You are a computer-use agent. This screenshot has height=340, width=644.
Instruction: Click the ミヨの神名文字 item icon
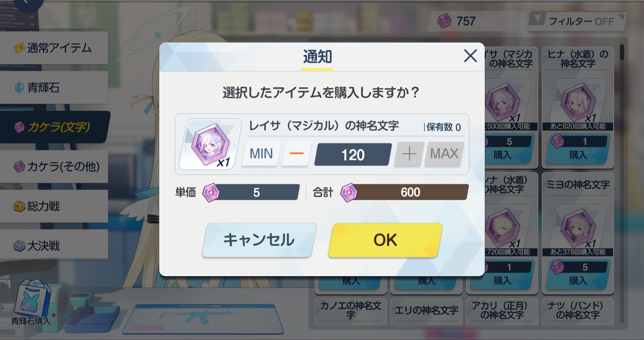(578, 227)
